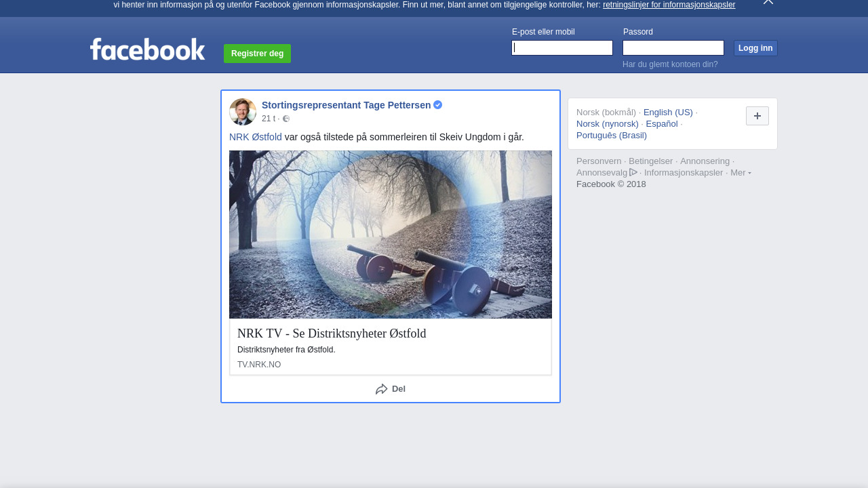Click the public globe privacy icon
The width and height of the screenshot is (868, 488).
pyautogui.click(x=286, y=119)
